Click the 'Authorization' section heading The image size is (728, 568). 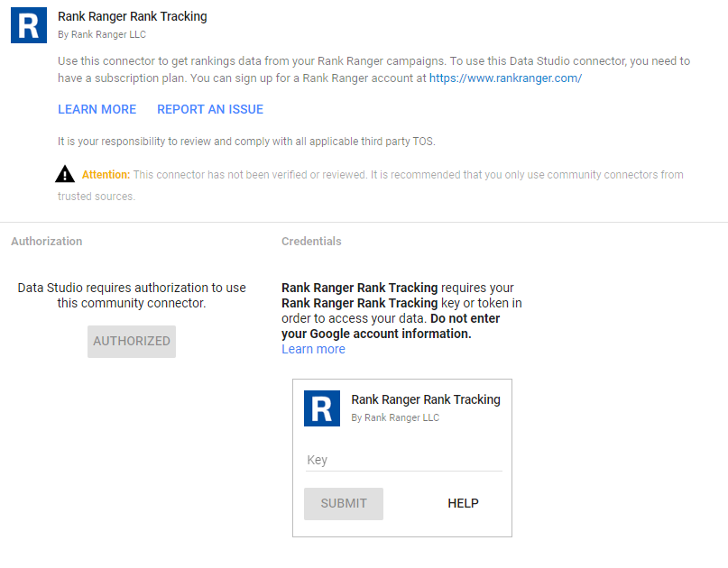(47, 242)
